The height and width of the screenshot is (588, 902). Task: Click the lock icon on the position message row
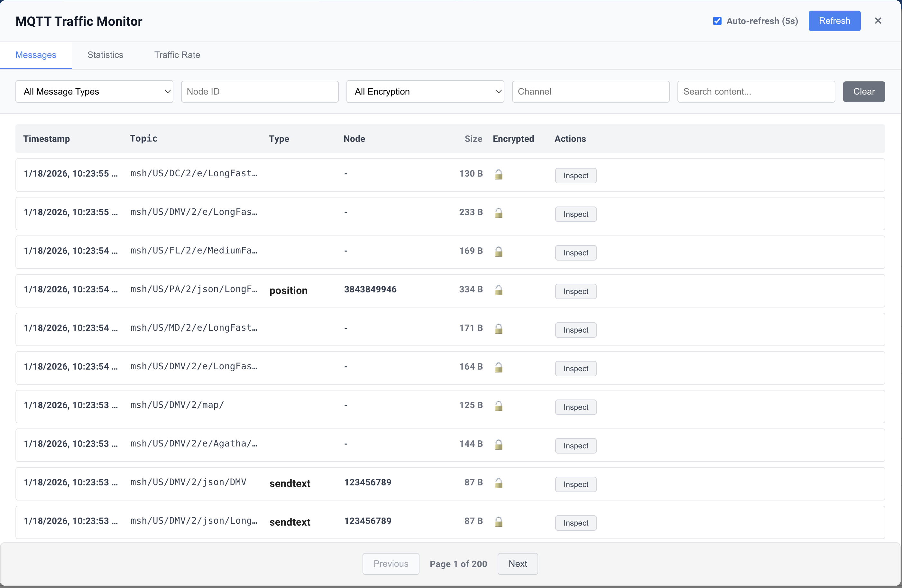click(x=499, y=290)
